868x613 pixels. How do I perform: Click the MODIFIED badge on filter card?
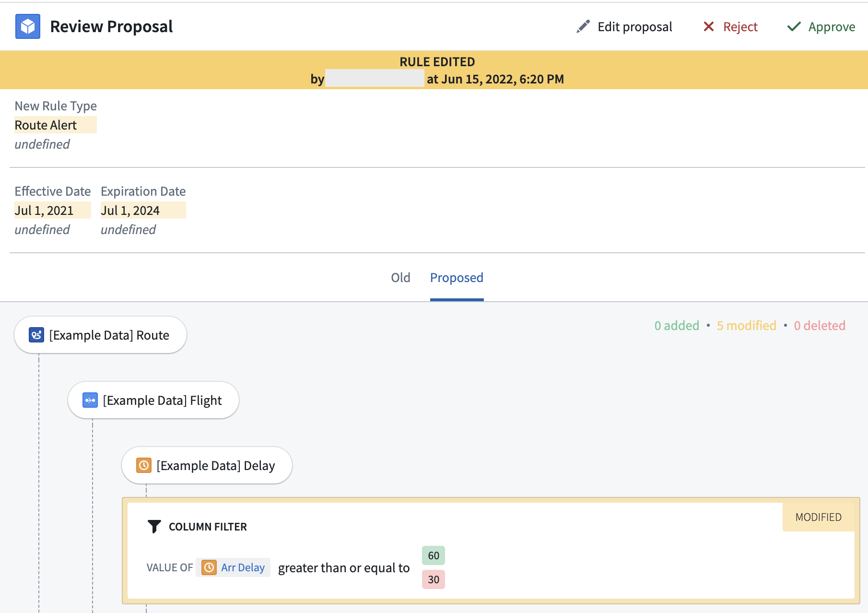818,517
